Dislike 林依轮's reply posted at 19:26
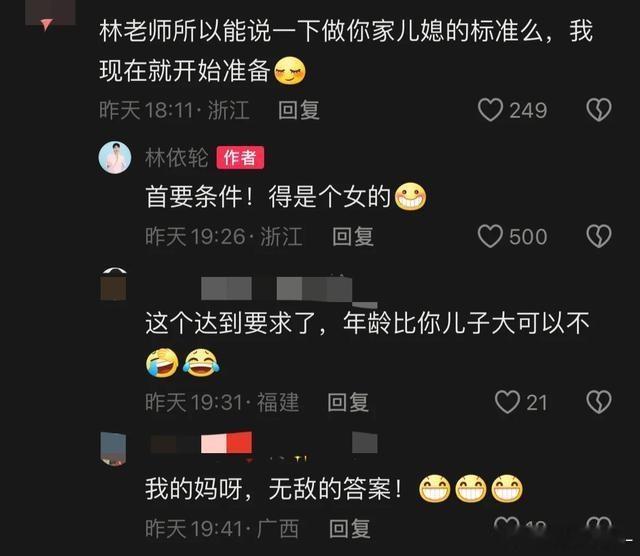 click(x=598, y=236)
